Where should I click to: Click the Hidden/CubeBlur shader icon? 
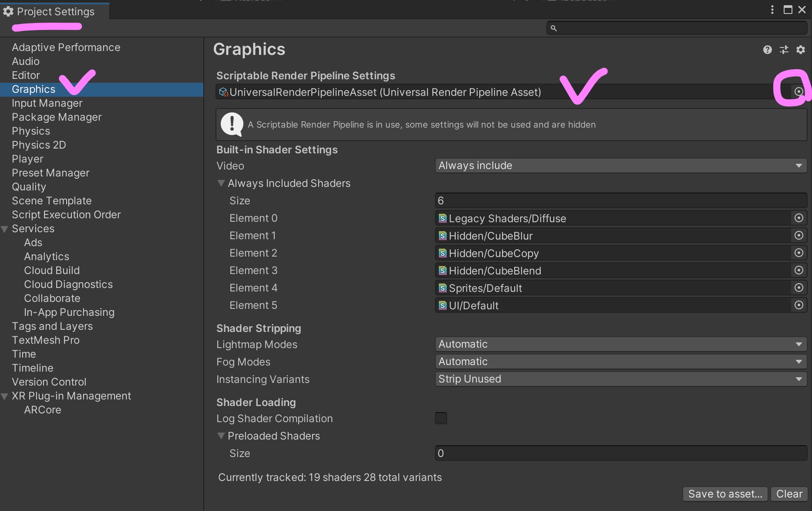tap(443, 236)
